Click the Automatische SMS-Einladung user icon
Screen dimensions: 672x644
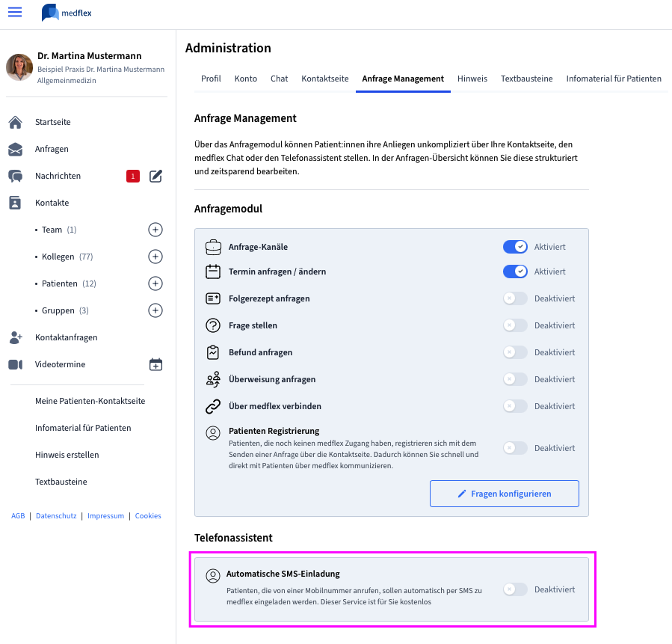213,576
